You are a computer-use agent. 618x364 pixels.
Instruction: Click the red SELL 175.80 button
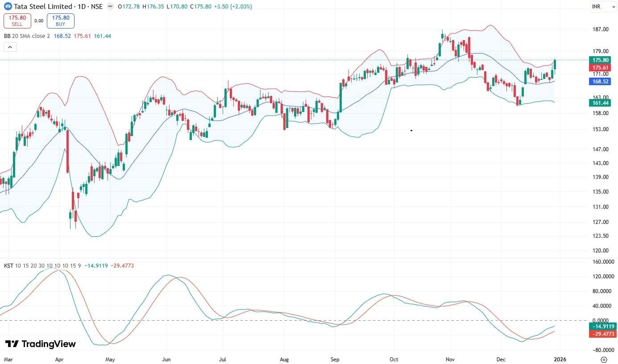[x=17, y=21]
